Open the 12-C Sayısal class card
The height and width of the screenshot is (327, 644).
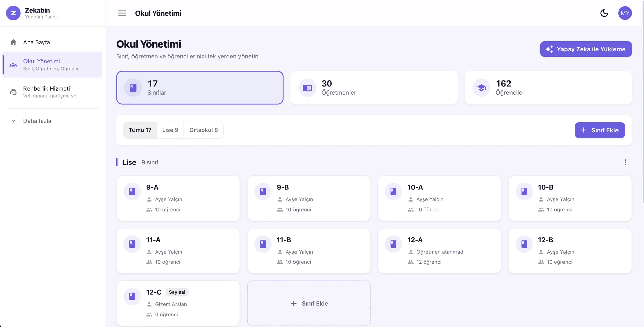tap(178, 303)
